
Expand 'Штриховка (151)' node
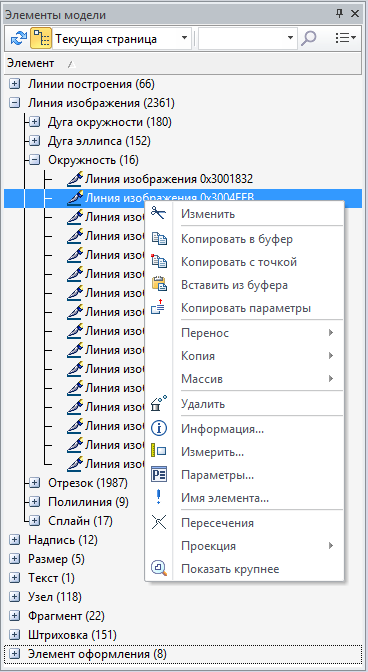tap(15, 635)
